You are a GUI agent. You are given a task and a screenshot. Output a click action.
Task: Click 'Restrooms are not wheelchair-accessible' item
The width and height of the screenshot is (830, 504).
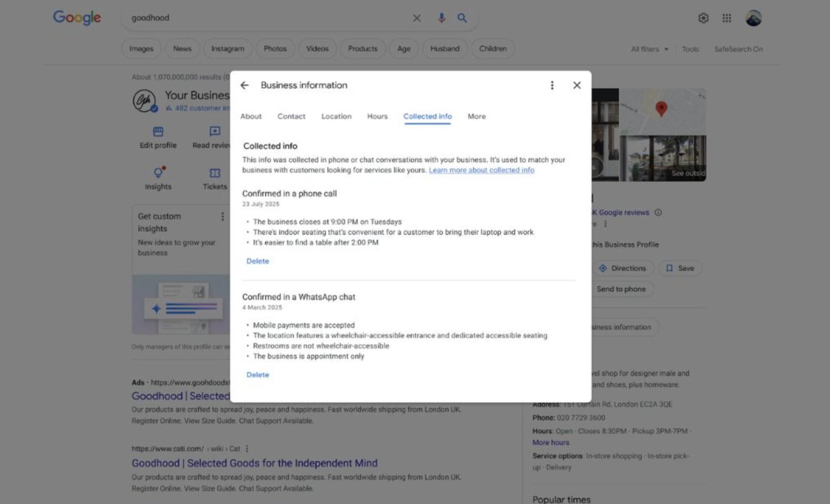[321, 346]
